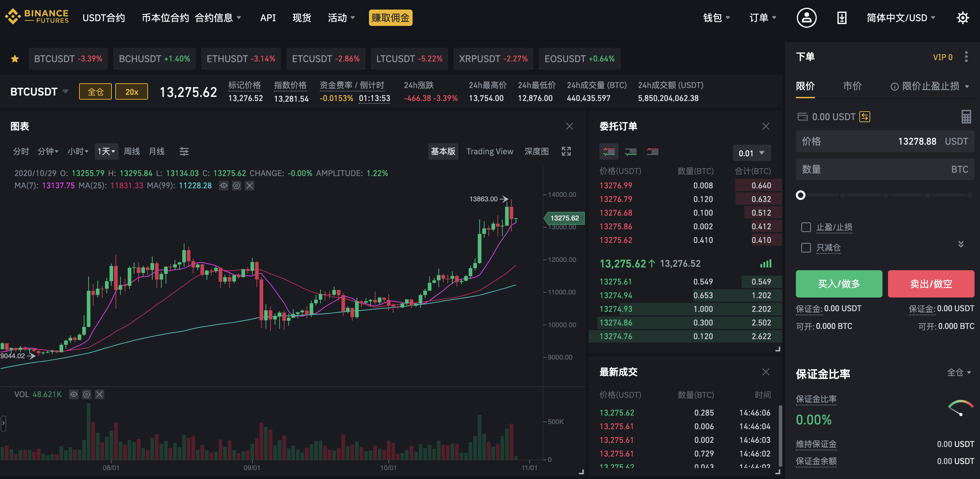The height and width of the screenshot is (479, 980).
Task: Select the monthly chart interval
Action: 157,151
